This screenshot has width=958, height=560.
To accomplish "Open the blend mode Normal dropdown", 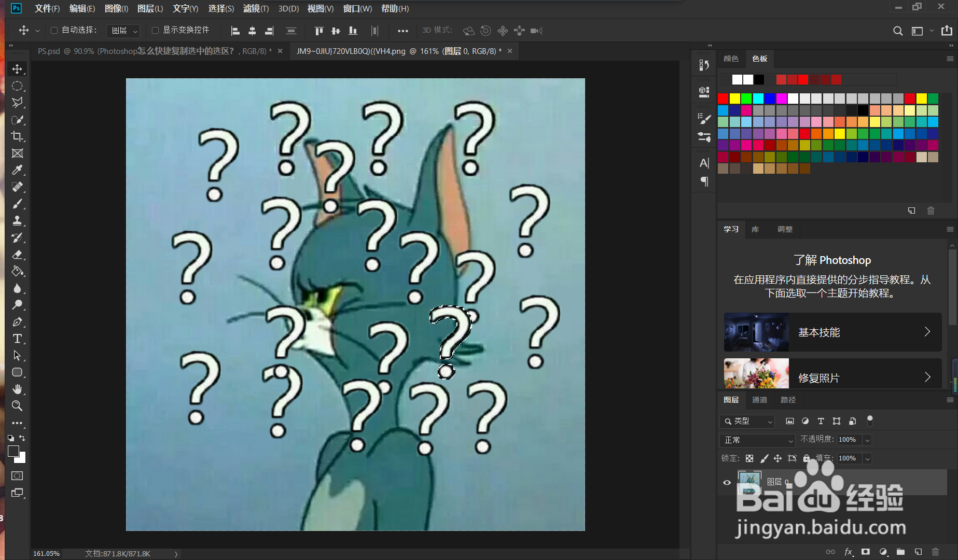I will (x=757, y=440).
